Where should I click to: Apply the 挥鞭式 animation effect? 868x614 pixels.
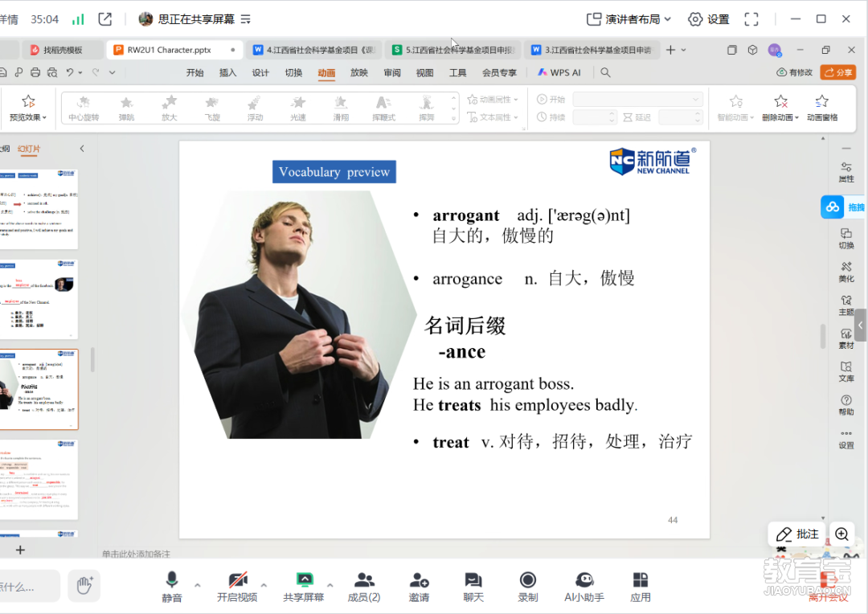[x=383, y=108]
